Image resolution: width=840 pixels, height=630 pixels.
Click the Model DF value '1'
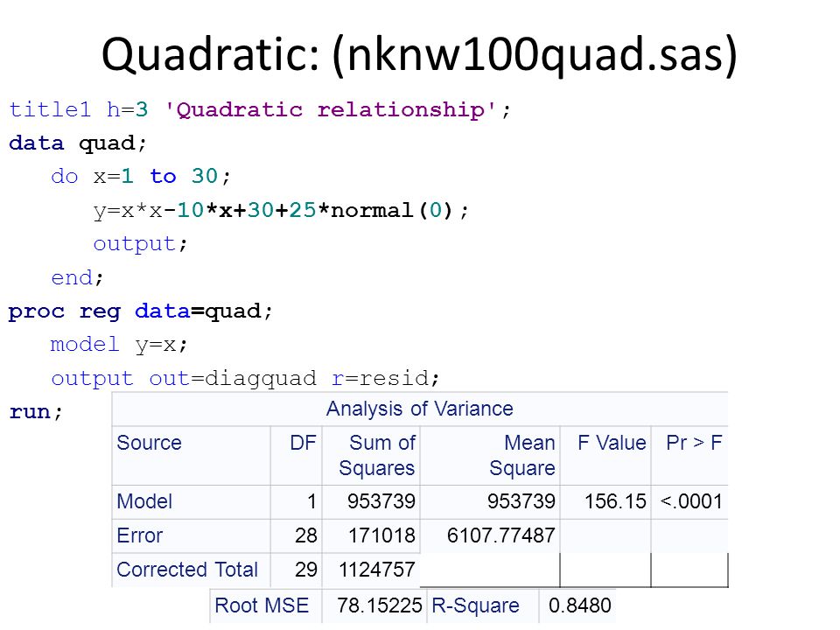(x=311, y=501)
